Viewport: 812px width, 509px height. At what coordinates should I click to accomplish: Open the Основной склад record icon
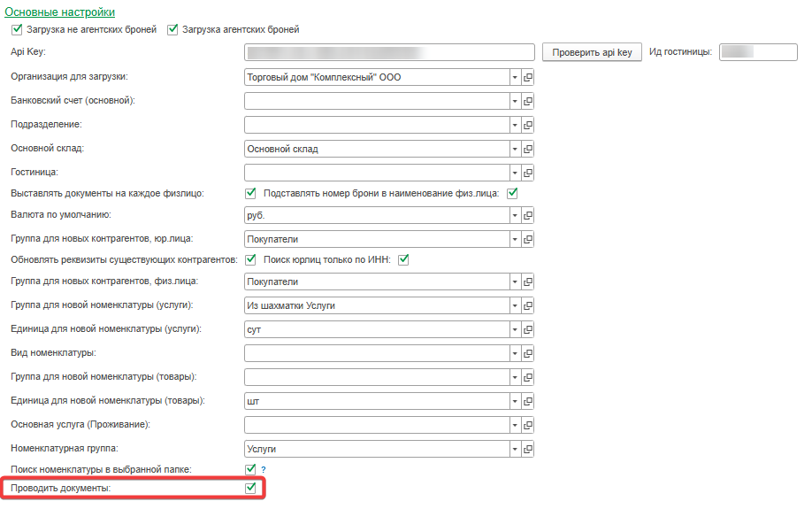[528, 149]
